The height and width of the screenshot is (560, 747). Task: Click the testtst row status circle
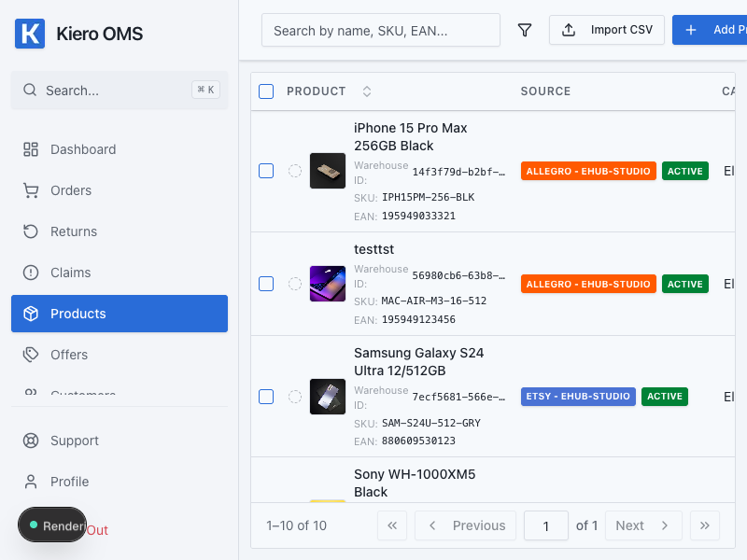(295, 284)
